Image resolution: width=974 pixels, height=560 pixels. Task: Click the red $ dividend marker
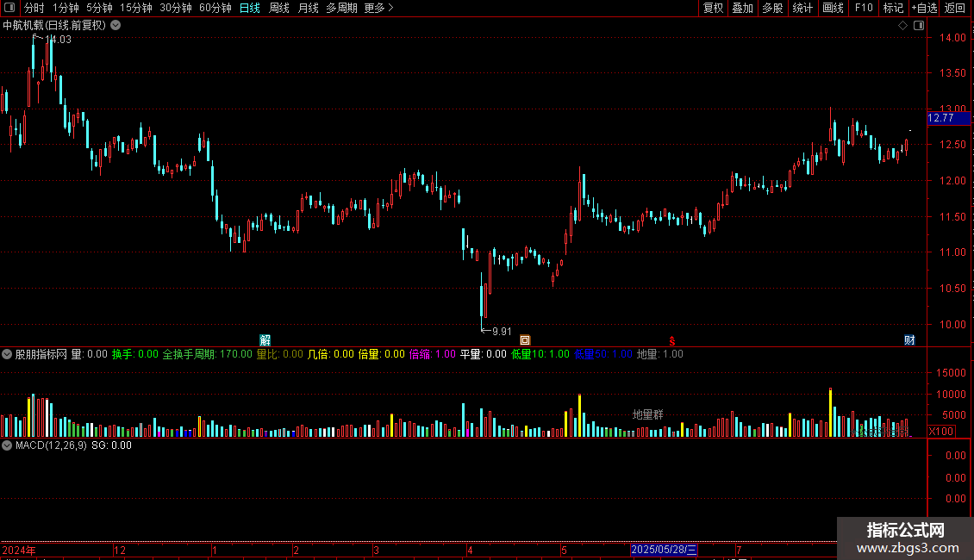672,341
